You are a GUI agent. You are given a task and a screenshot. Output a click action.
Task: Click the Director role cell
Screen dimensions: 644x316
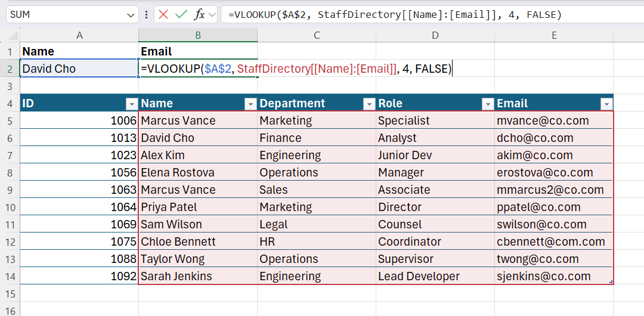click(435, 207)
